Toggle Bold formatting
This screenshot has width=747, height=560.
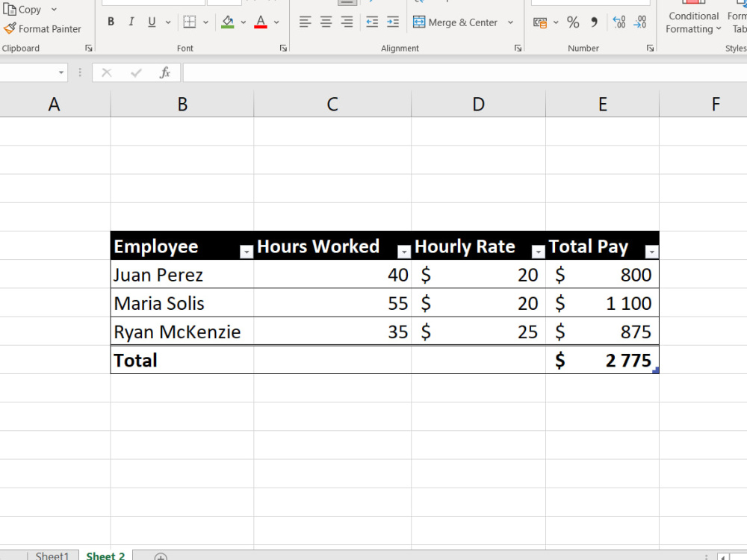[x=111, y=22]
